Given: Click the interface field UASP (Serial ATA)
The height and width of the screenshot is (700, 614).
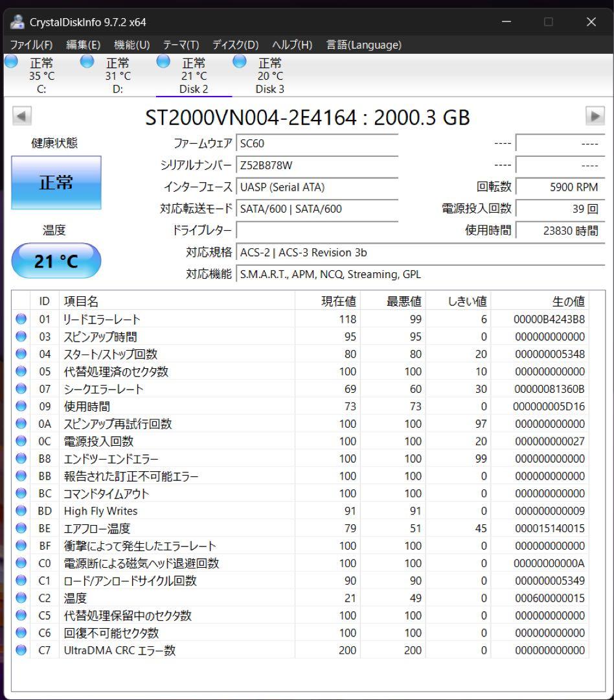Looking at the screenshot, I should coord(317,187).
